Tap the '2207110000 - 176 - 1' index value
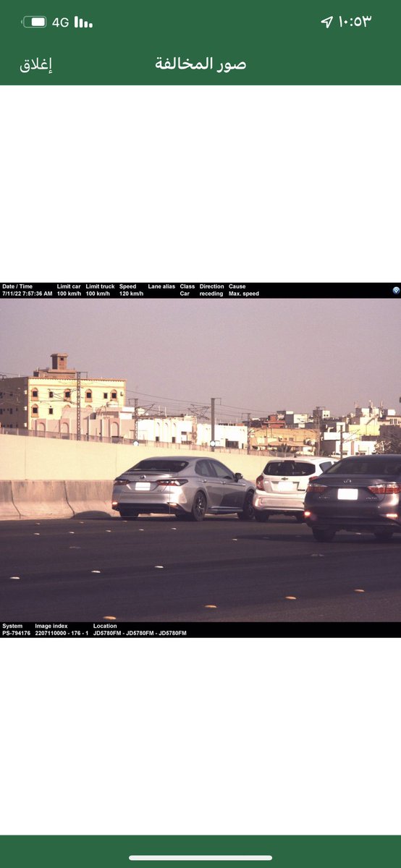This screenshot has width=401, height=868. pyautogui.click(x=62, y=633)
